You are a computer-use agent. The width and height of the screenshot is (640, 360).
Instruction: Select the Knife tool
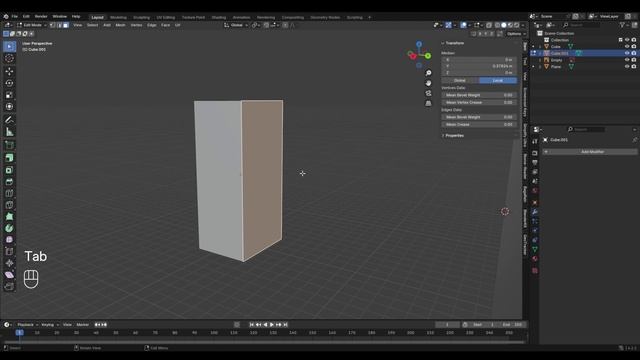pyautogui.click(x=9, y=205)
